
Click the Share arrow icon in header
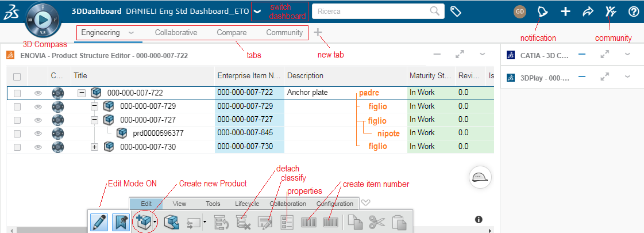588,12
